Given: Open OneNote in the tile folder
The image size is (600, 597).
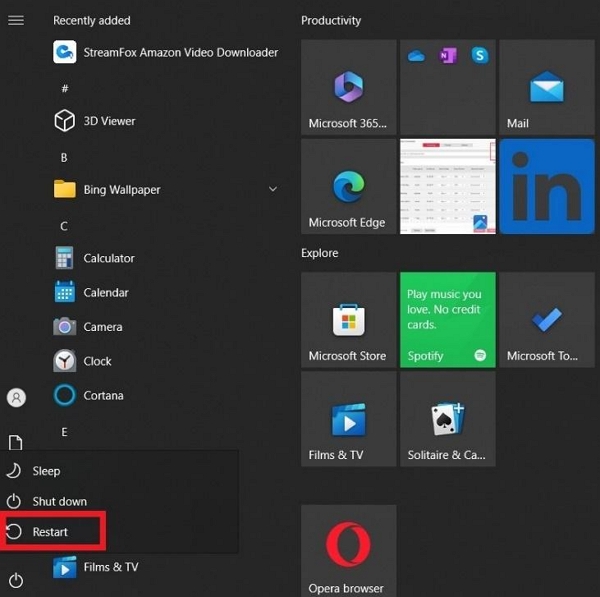Looking at the screenshot, I should [x=448, y=56].
